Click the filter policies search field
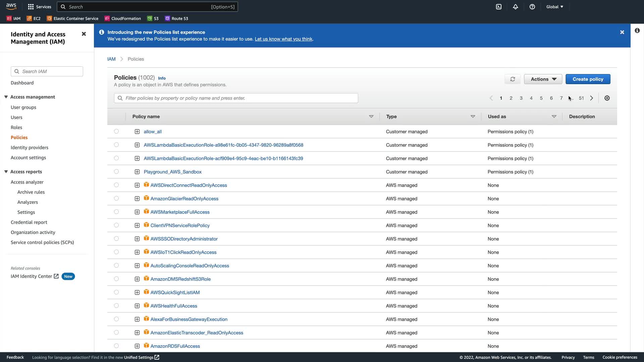This screenshot has width=644, height=362. pyautogui.click(x=236, y=98)
